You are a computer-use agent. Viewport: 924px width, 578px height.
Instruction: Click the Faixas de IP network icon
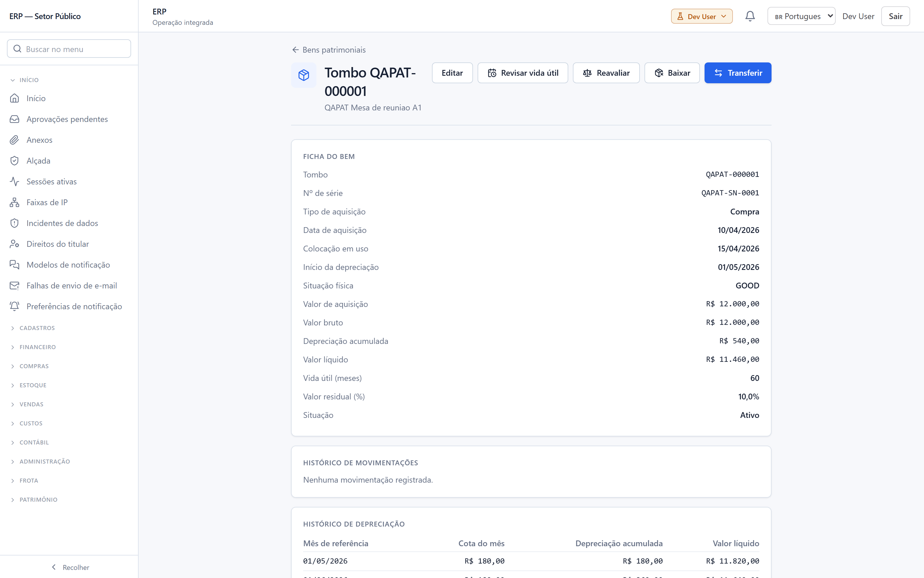(x=14, y=202)
